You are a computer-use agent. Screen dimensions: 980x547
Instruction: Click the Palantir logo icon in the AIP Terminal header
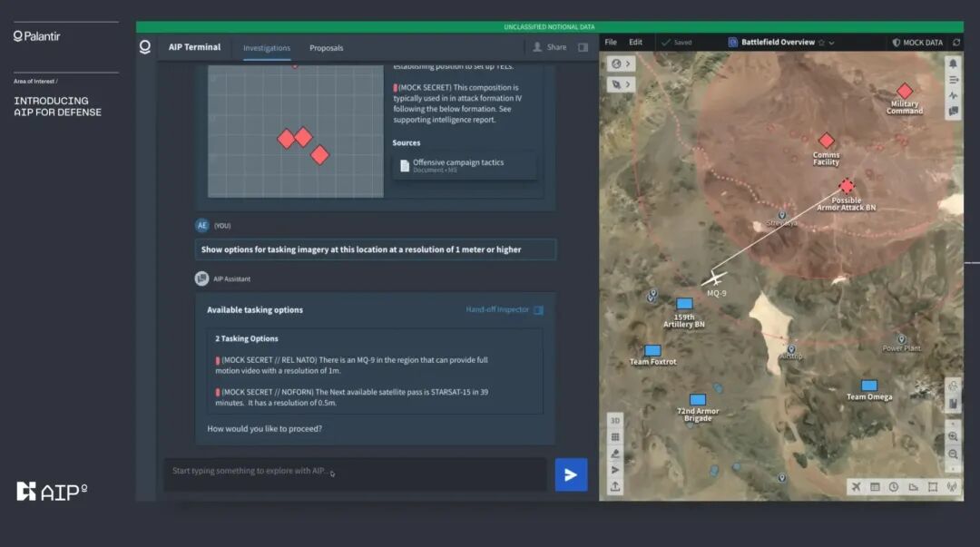tap(145, 47)
